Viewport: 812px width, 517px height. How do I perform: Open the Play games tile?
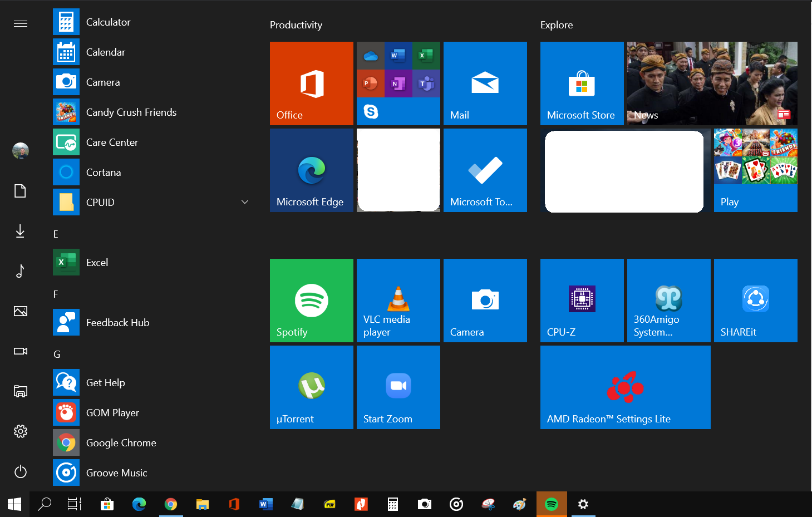(x=756, y=170)
